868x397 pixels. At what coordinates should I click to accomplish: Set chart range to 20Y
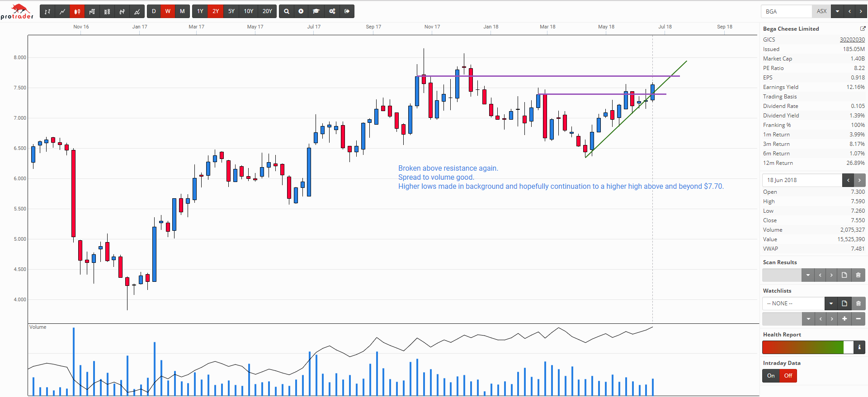[267, 11]
